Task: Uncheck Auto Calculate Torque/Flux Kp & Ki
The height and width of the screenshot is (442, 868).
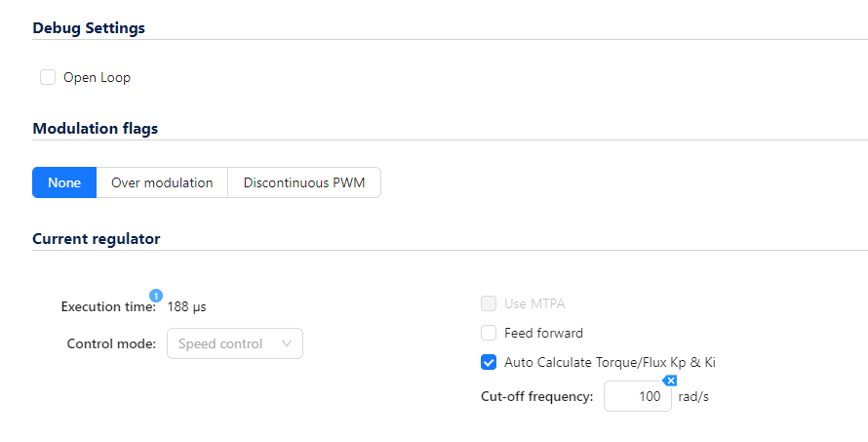Action: click(x=489, y=362)
